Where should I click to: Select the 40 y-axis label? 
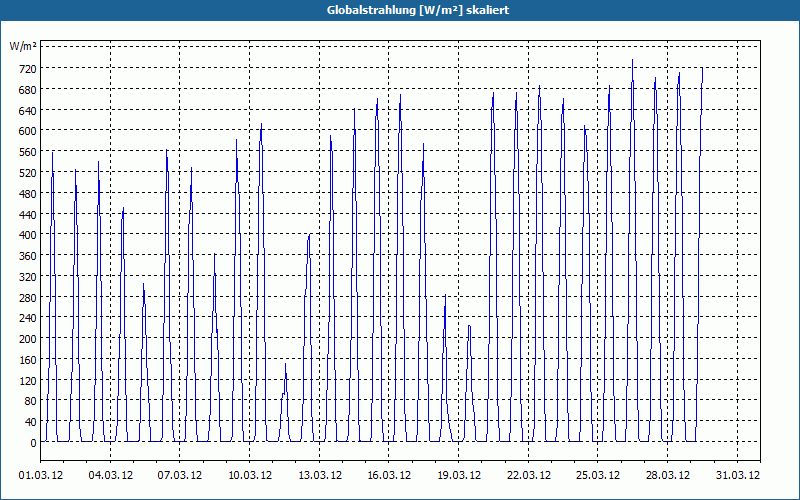coord(30,422)
